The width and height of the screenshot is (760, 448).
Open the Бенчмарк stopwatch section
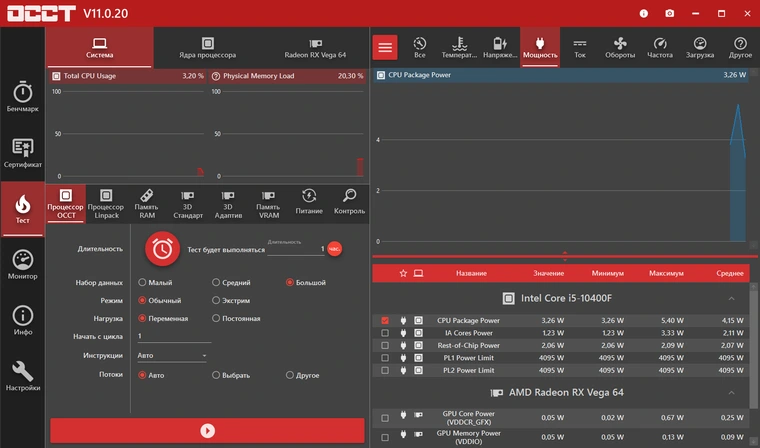(x=22, y=97)
